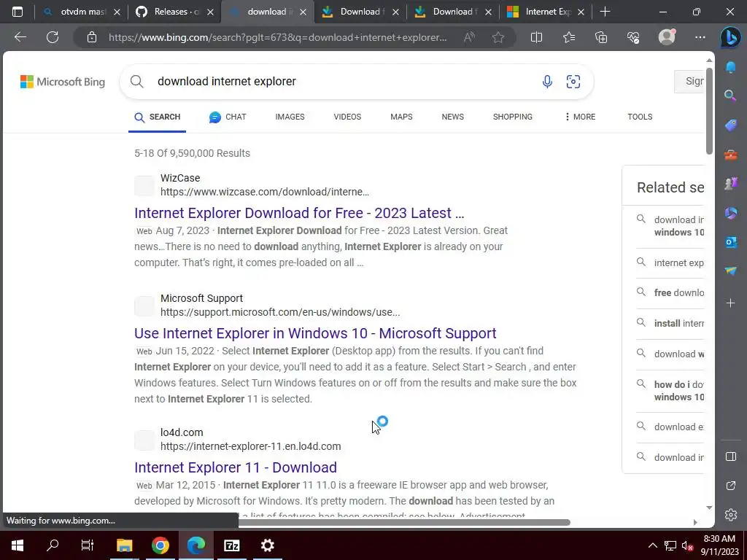The height and width of the screenshot is (560, 747).
Task: Open Task View on the taskbar
Action: pos(88,545)
